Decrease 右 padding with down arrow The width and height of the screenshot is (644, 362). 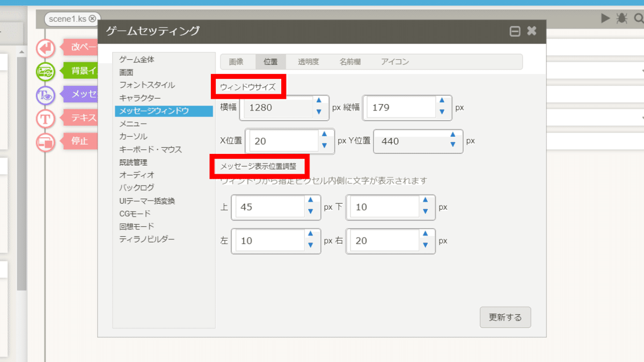tap(425, 245)
